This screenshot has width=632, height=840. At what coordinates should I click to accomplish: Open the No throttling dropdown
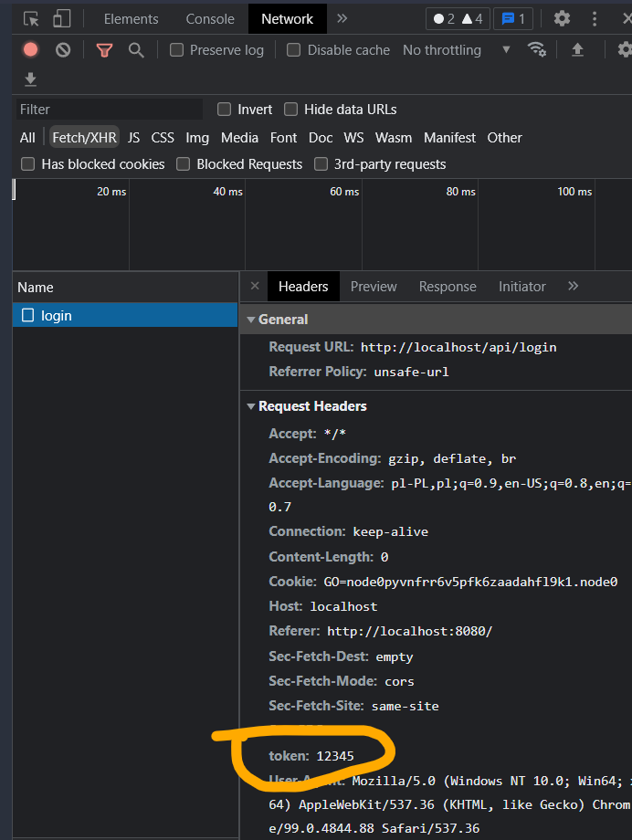click(x=456, y=50)
